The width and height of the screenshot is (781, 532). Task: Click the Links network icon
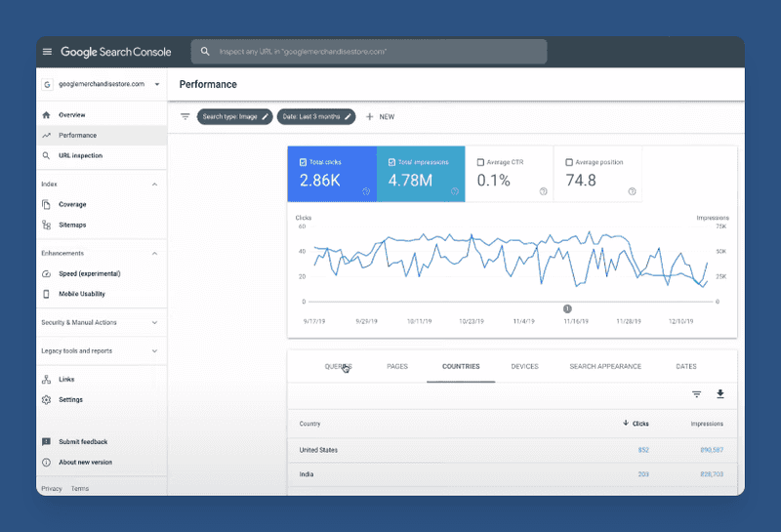coord(46,380)
